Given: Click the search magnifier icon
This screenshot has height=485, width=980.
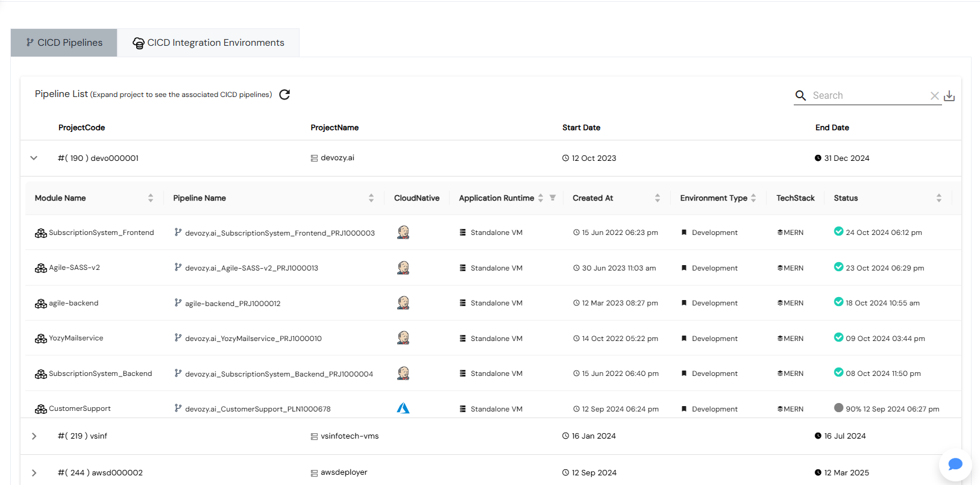Looking at the screenshot, I should pos(800,95).
